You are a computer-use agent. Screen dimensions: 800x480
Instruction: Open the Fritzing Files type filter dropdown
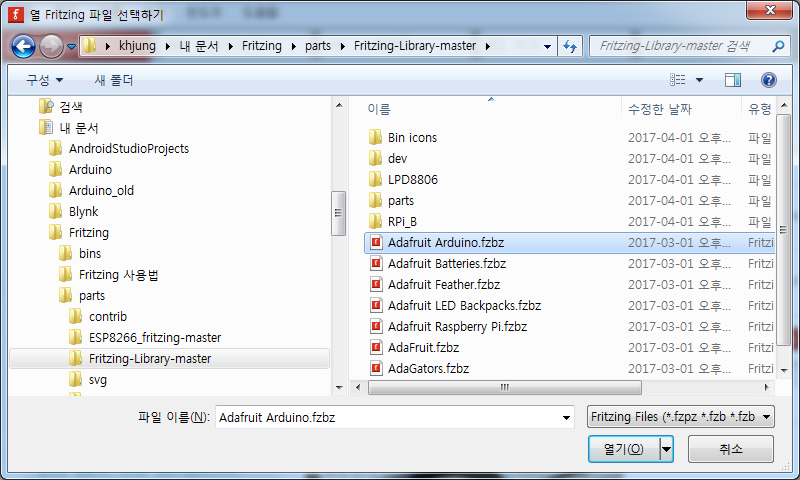681,417
